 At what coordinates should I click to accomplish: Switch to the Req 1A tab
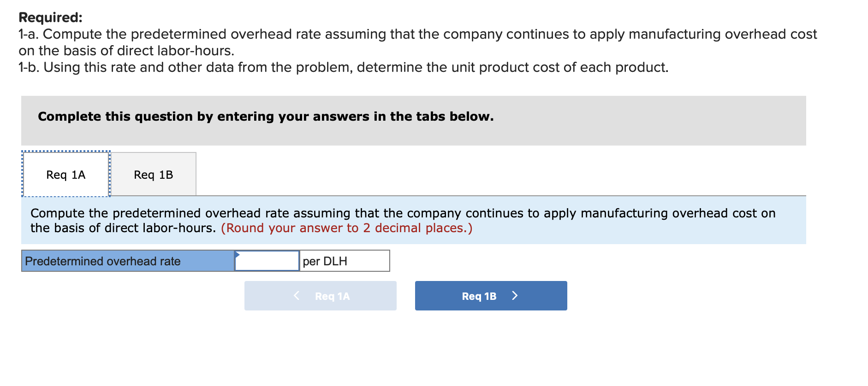click(x=66, y=175)
